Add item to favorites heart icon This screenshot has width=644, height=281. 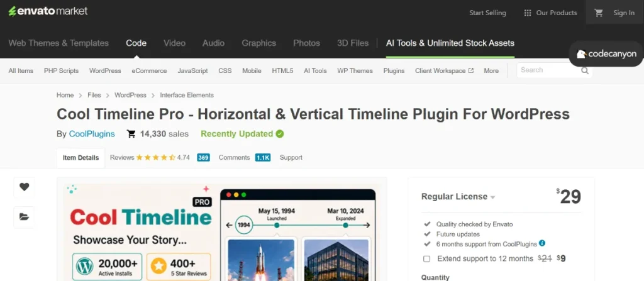25,187
